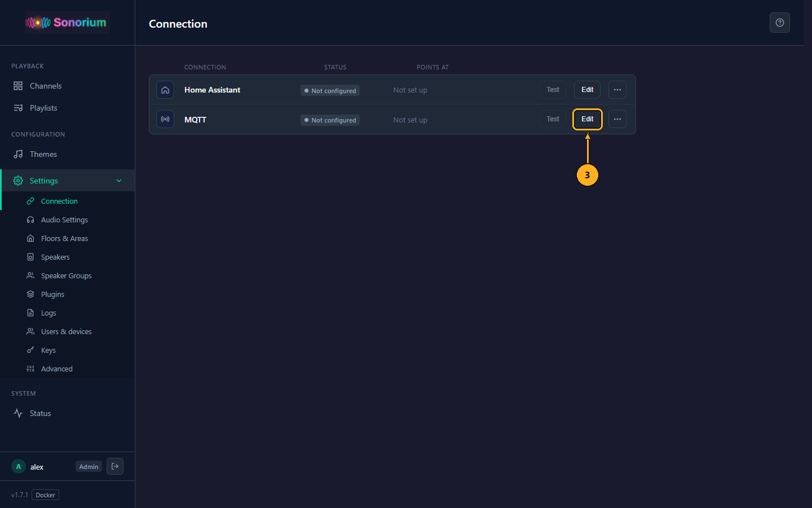Click the MQTT broadcast icon

(x=165, y=119)
